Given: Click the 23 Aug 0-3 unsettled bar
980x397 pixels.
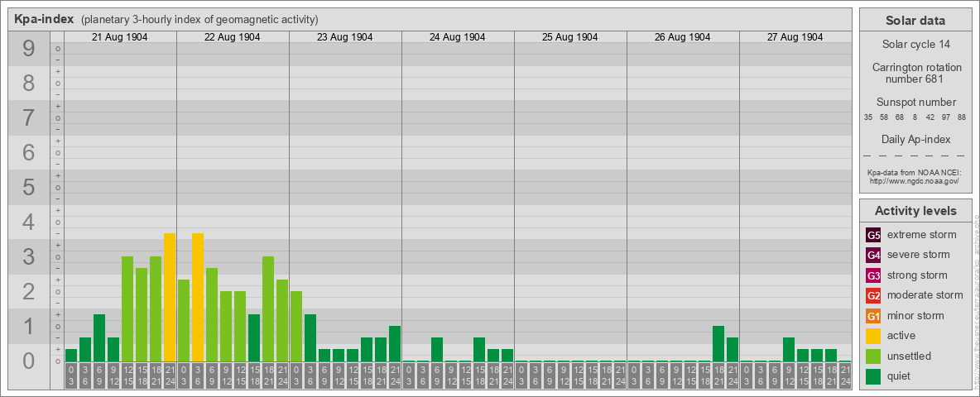Looking at the screenshot, I should pos(296,327).
